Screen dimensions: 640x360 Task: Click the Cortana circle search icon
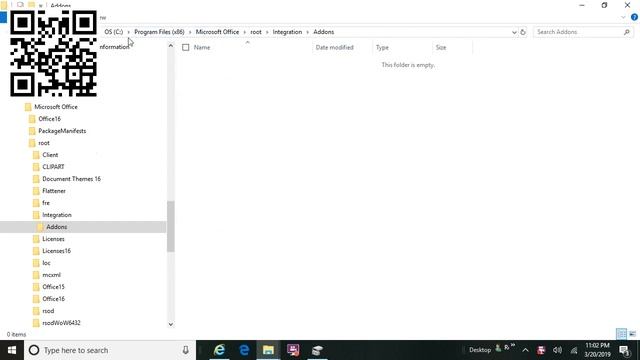pyautogui.click(x=34, y=350)
